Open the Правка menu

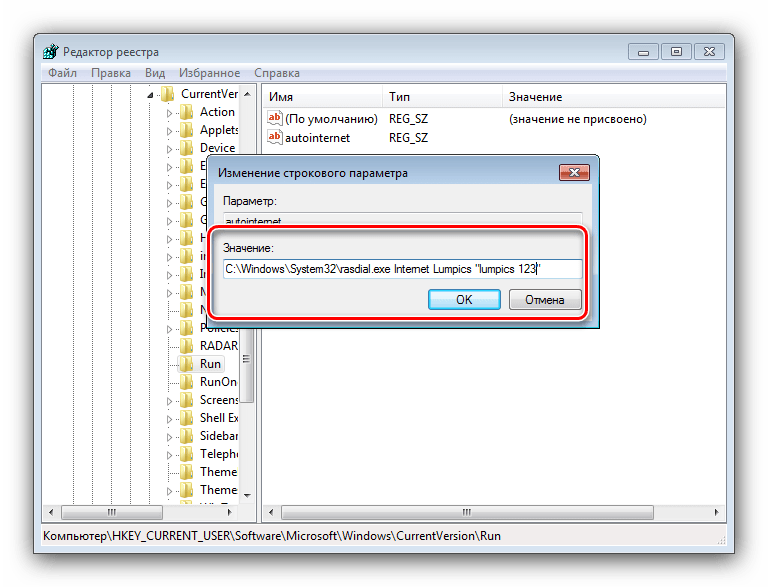pyautogui.click(x=111, y=73)
